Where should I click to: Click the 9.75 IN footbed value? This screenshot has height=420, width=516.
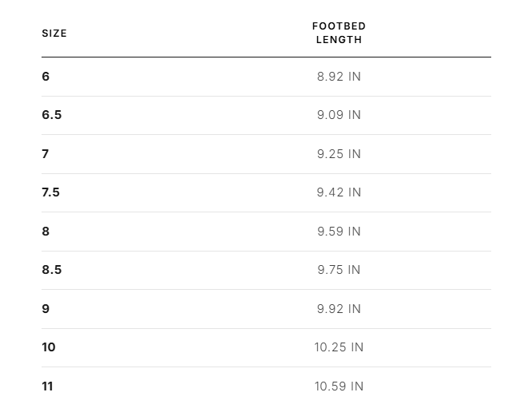point(339,270)
